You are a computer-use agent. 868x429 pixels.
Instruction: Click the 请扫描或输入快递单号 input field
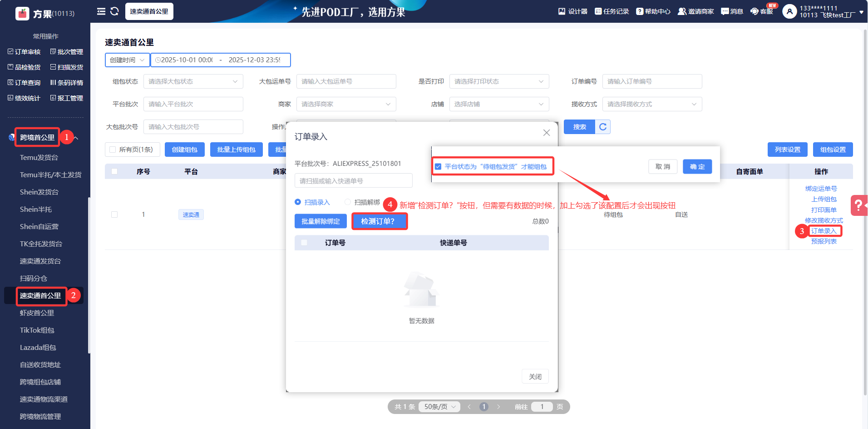click(354, 181)
